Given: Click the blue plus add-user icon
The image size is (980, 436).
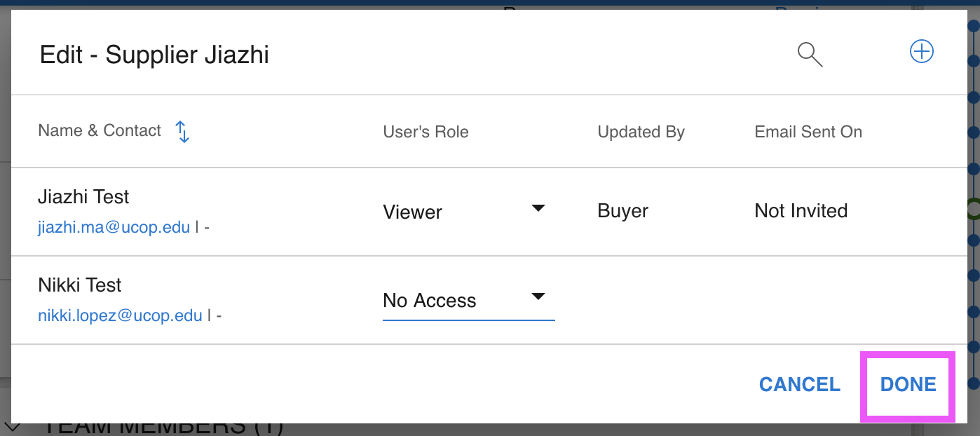Looking at the screenshot, I should pos(921,52).
